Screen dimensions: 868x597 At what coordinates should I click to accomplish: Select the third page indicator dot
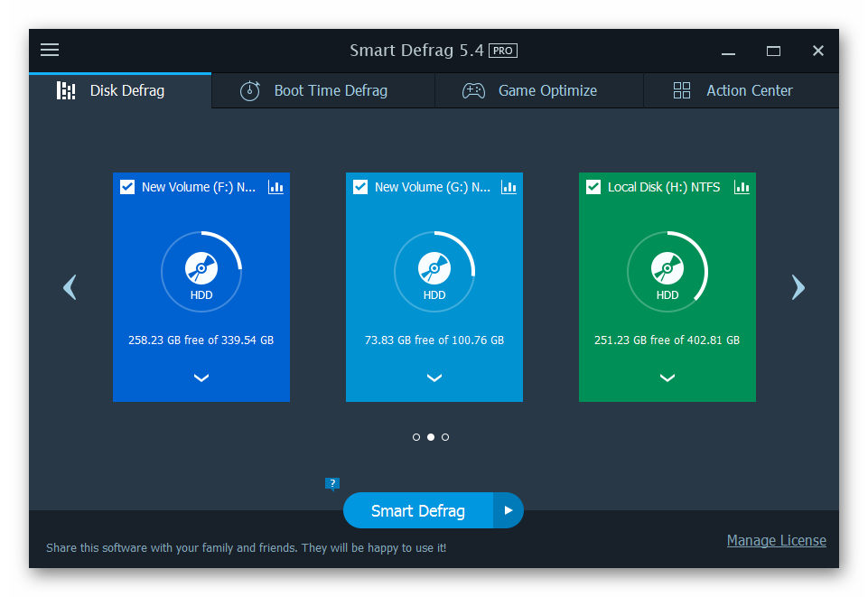click(445, 437)
